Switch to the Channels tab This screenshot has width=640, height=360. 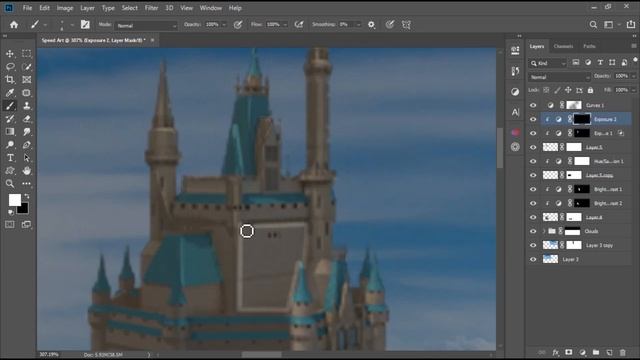(563, 46)
